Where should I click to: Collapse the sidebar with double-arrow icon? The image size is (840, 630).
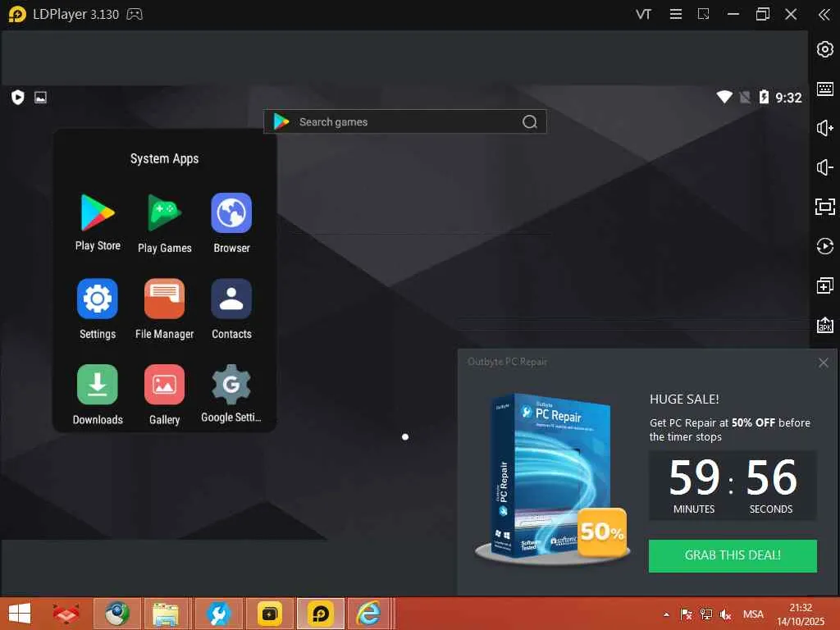coord(824,15)
